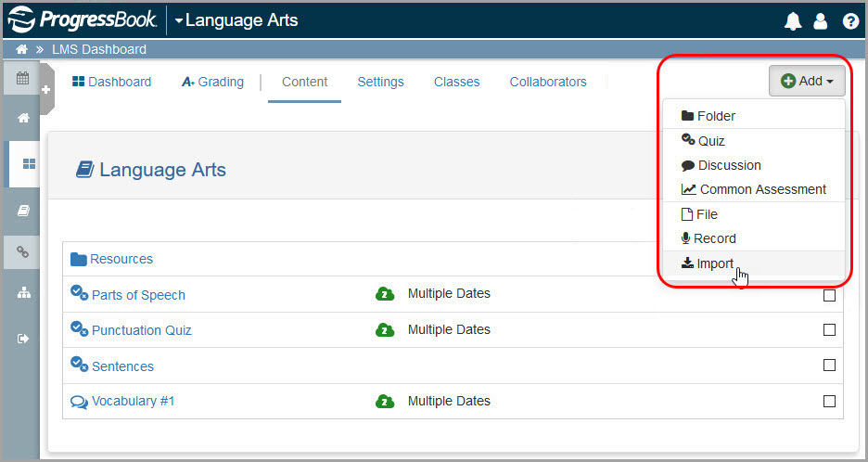868x462 pixels.
Task: Click the ProgressBook logo
Action: [83, 19]
